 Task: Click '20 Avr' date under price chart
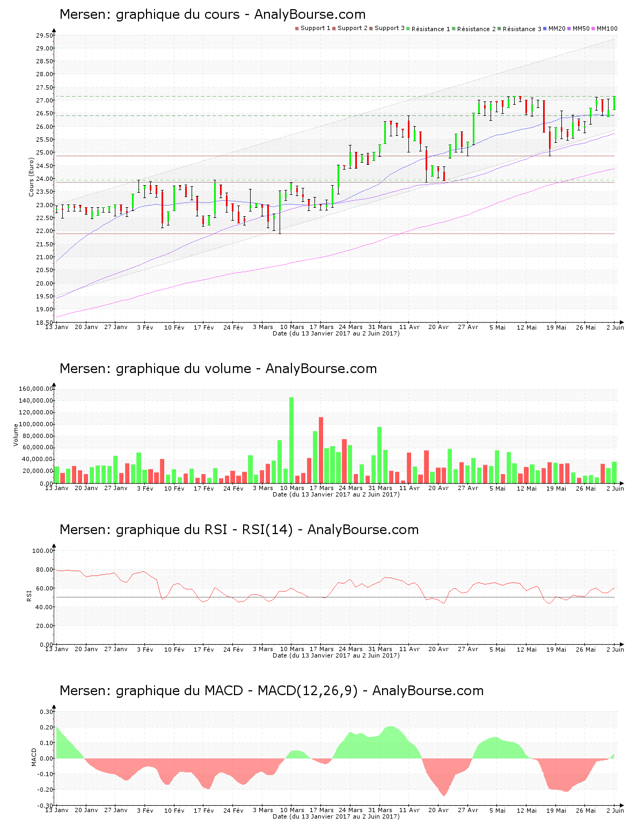tap(438, 327)
